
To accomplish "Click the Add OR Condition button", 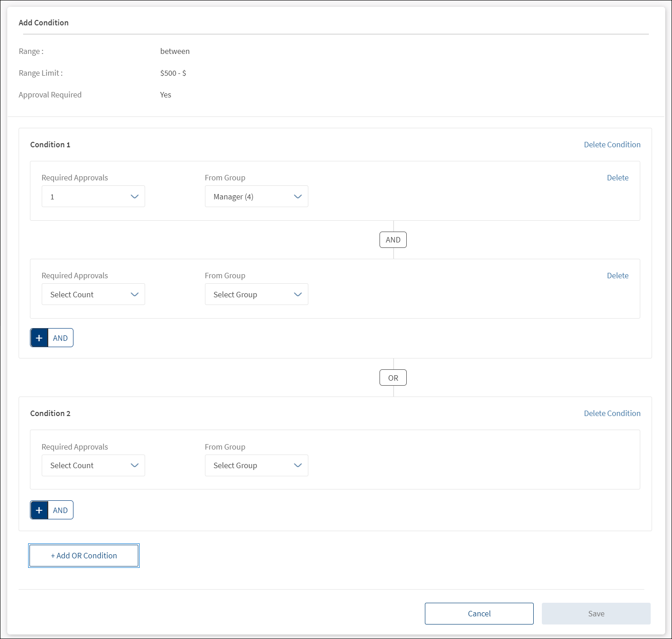I will (x=84, y=556).
